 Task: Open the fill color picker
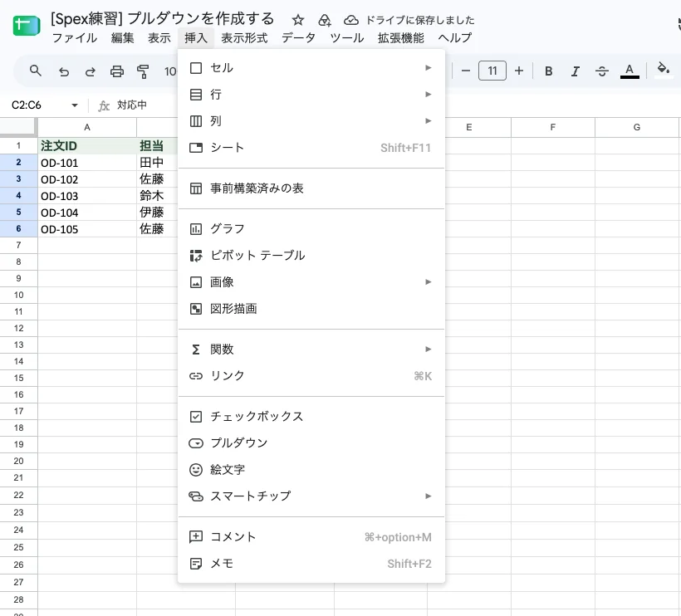pyautogui.click(x=663, y=71)
